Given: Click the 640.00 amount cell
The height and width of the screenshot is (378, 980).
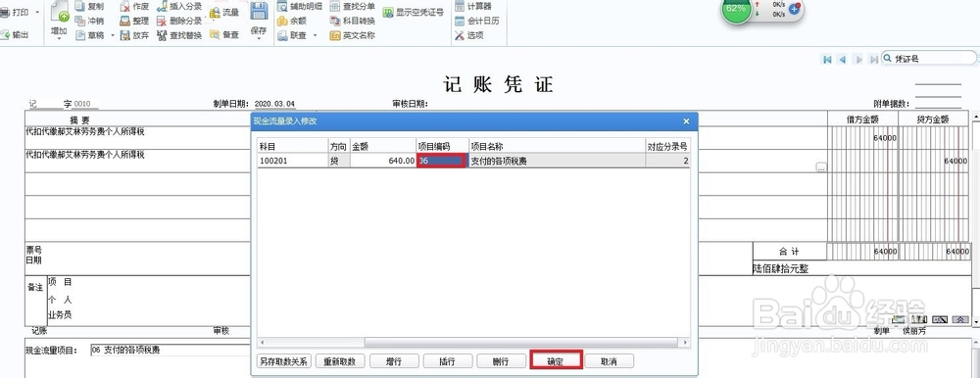Looking at the screenshot, I should click(382, 162).
